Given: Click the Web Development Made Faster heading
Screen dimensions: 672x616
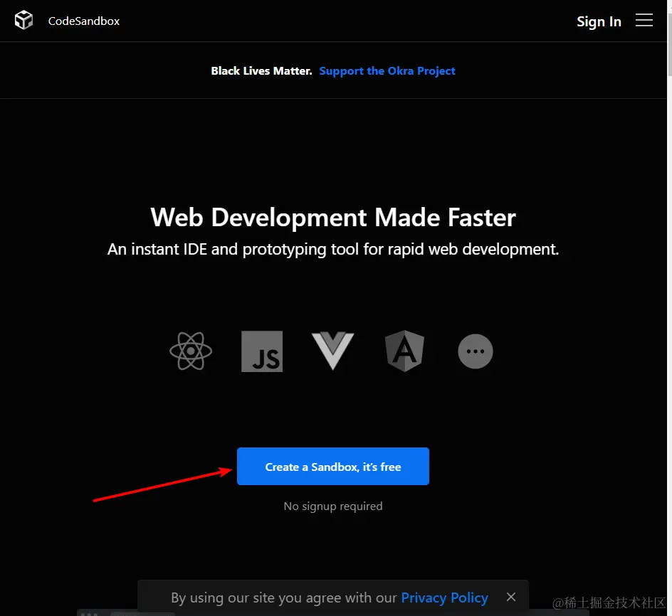Looking at the screenshot, I should point(333,217).
